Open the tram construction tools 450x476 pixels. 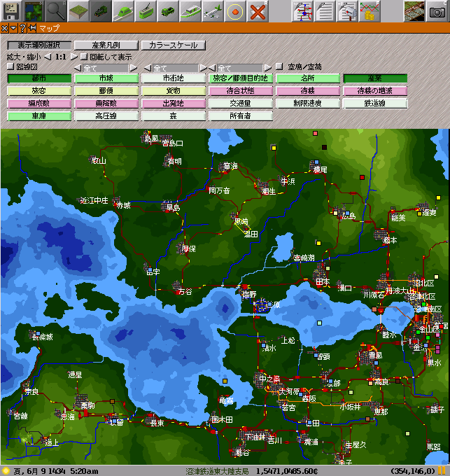[x=146, y=10]
